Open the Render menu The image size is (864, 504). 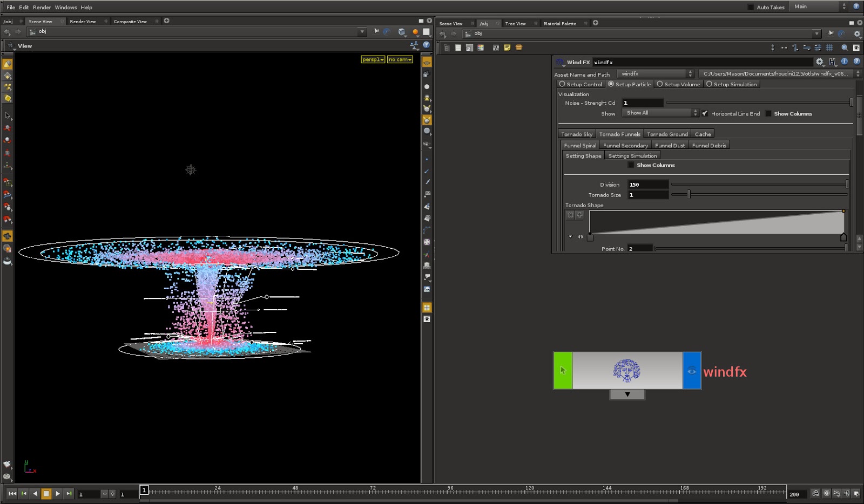pos(42,8)
